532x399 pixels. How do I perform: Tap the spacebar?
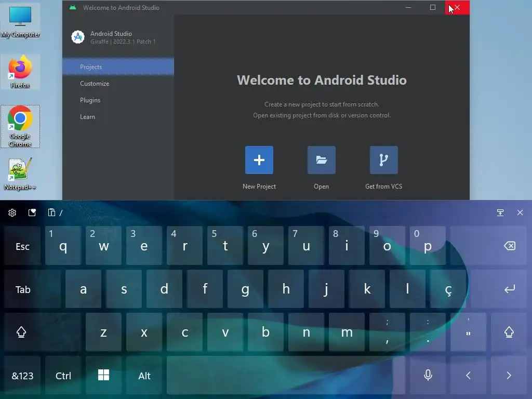point(286,375)
